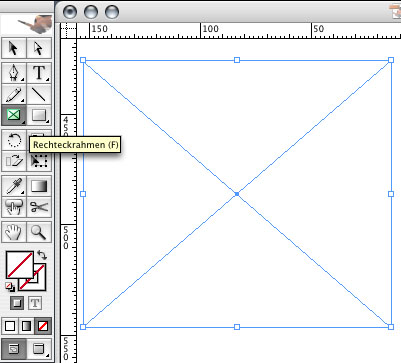Toggle formatting affects text button
The image size is (401, 363).
click(x=35, y=303)
